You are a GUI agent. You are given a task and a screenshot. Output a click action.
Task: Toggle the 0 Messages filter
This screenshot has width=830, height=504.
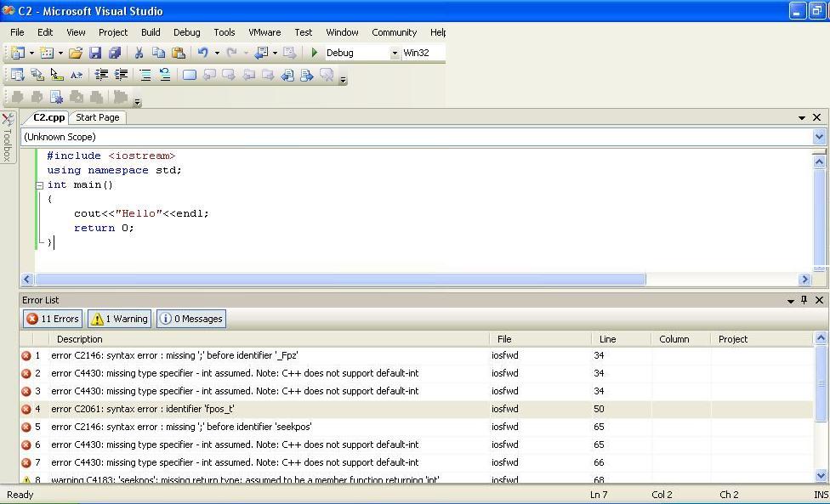tap(191, 319)
